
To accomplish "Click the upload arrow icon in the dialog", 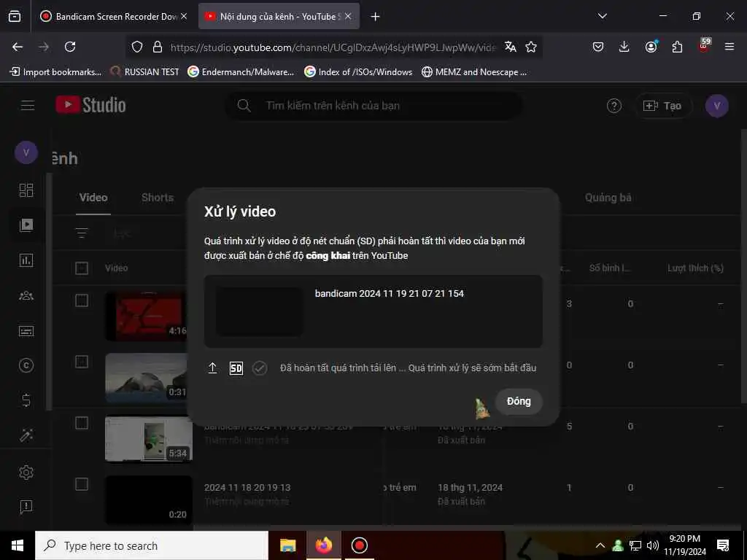I will (212, 368).
